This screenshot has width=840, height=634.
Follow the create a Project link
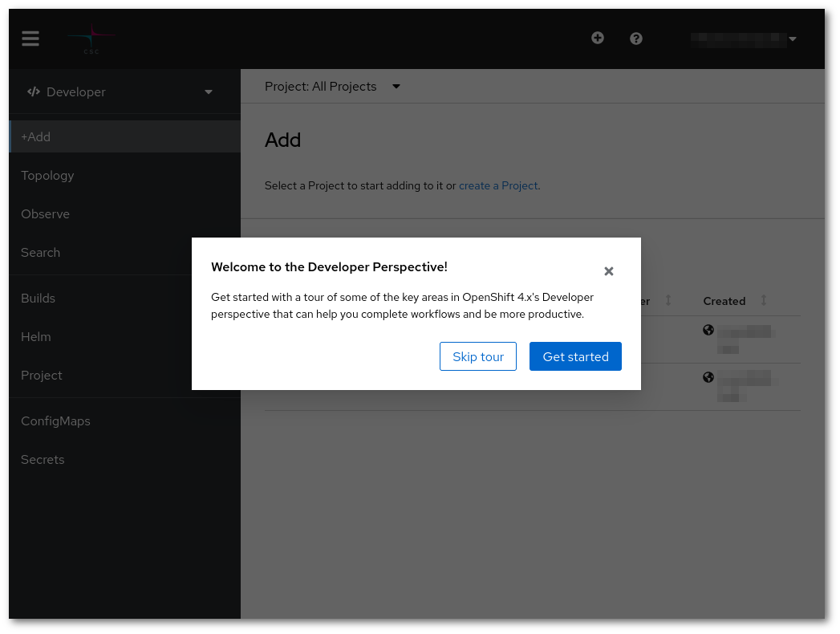(498, 185)
